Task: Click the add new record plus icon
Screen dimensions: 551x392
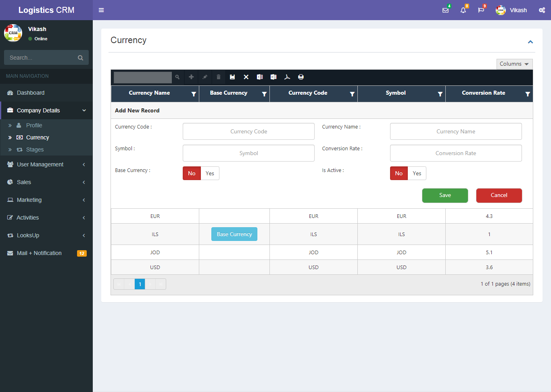Action: point(191,77)
